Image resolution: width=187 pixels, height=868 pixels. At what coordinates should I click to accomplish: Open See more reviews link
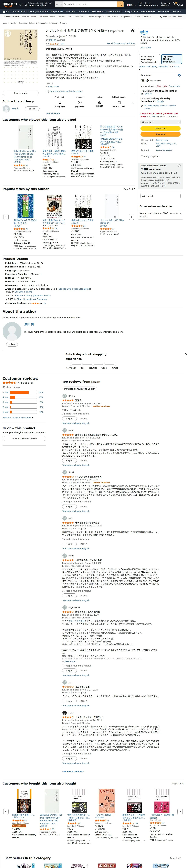pos(73,771)
